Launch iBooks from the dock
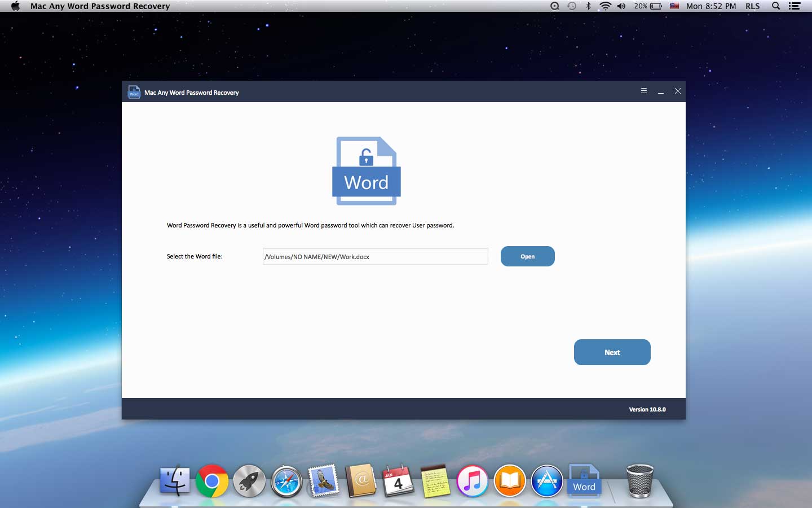This screenshot has width=812, height=508. [509, 481]
